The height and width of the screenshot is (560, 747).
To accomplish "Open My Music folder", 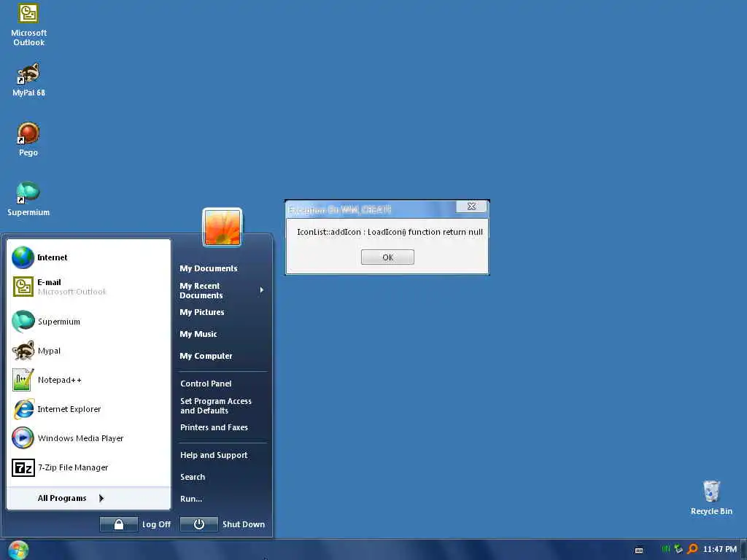I will click(198, 334).
